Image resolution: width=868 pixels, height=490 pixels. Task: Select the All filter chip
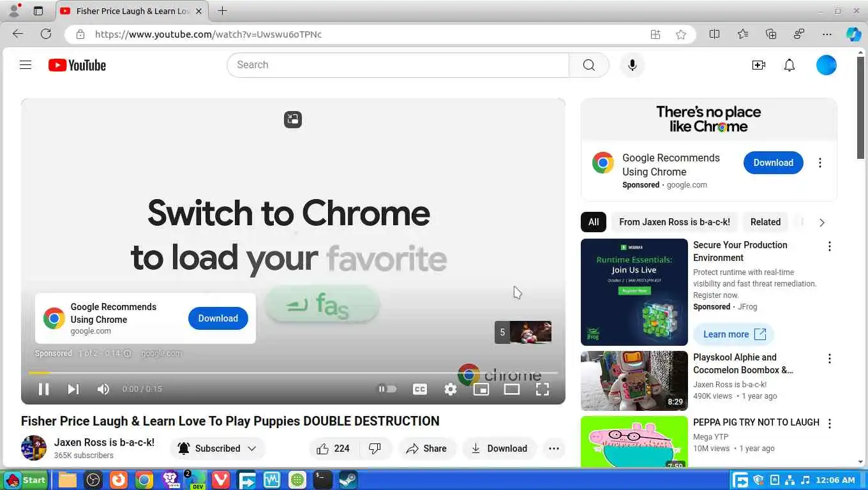[x=594, y=222]
